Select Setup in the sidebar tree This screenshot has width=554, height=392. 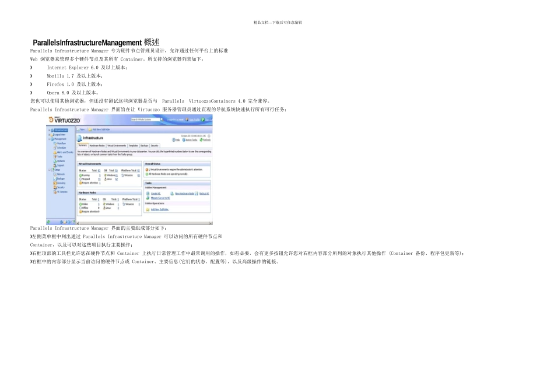[x=57, y=170]
